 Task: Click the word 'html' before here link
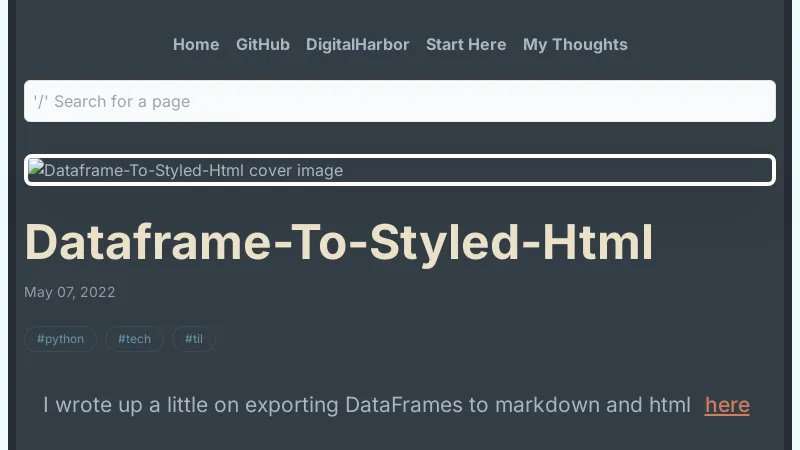669,405
